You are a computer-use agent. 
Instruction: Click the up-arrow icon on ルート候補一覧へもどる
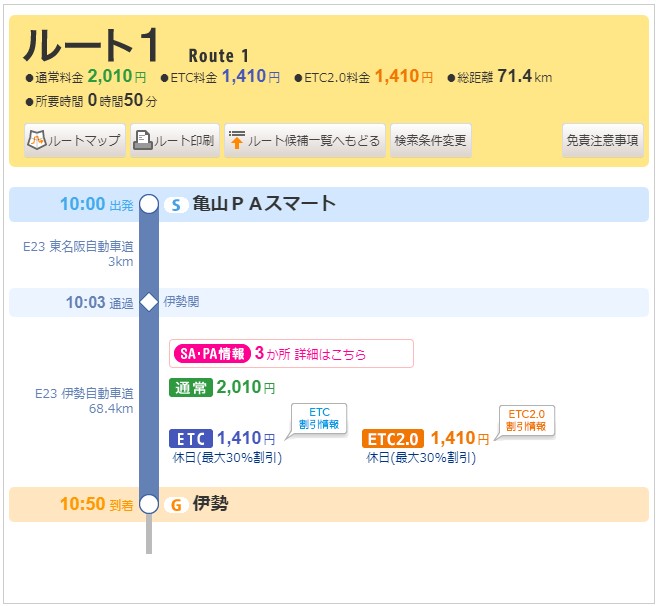point(237,141)
